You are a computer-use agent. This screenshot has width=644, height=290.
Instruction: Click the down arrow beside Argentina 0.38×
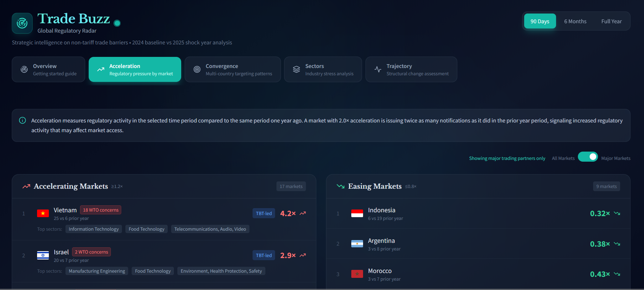[x=617, y=244]
